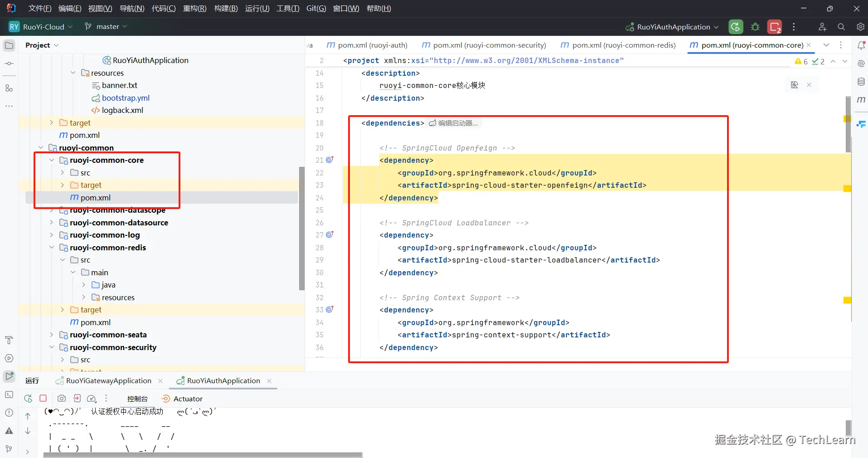Screen dimensions: 868x458
Task: Click the red exit arrow in Run panel
Action: point(77,398)
